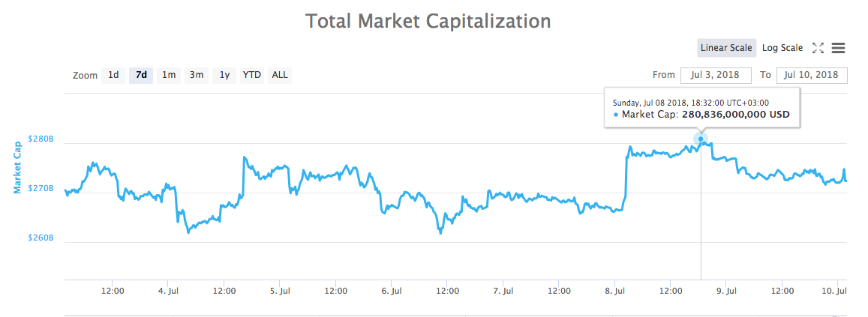Viewport: 868px width, 317px height.
Task: Click the 5. Jul x-axis label
Action: click(x=280, y=290)
